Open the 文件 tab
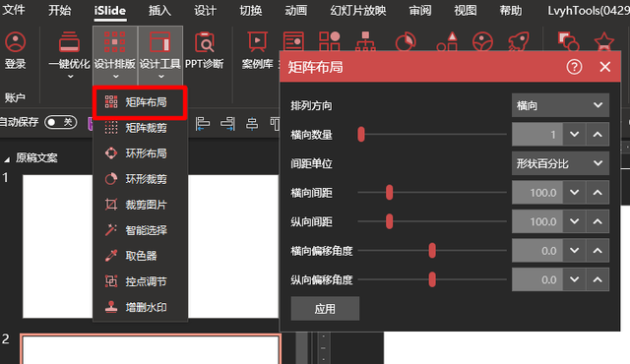 point(13,10)
